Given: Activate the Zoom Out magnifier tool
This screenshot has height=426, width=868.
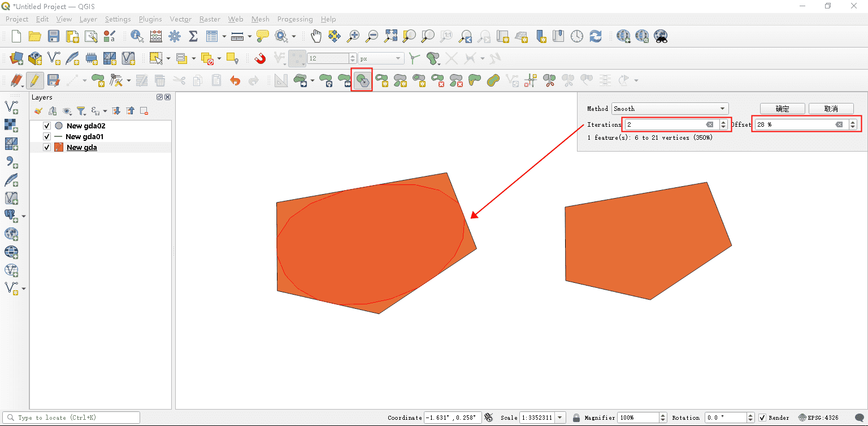Looking at the screenshot, I should point(372,36).
